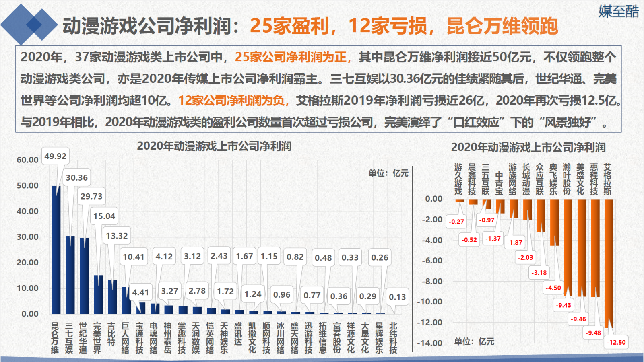The width and height of the screenshot is (644, 362).
Task: Select the 惠程科技 company label
Action: coord(594,179)
